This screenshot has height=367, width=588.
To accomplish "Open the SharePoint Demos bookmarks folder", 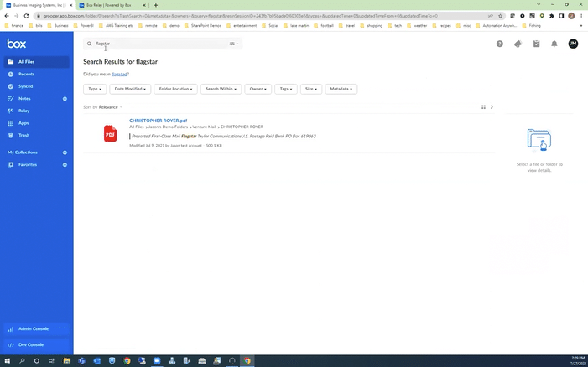I will click(x=203, y=26).
